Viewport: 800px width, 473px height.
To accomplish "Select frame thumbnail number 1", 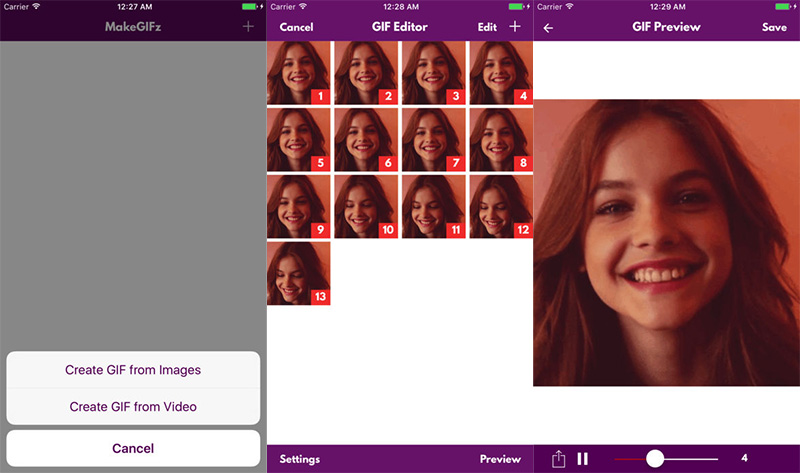I will (298, 73).
